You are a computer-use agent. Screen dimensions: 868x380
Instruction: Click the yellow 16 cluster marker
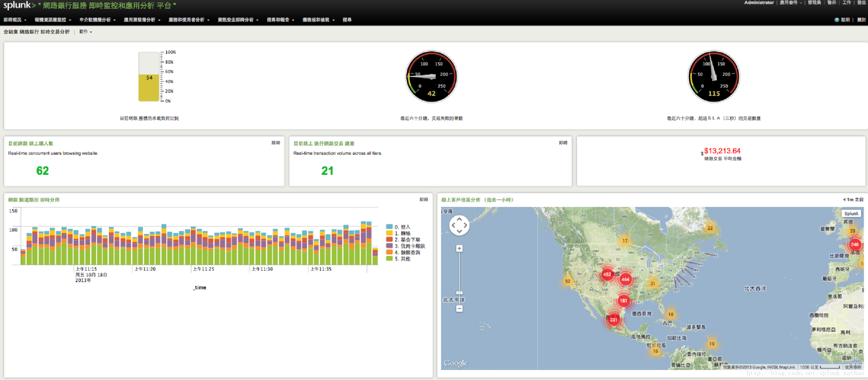pyautogui.click(x=655, y=351)
